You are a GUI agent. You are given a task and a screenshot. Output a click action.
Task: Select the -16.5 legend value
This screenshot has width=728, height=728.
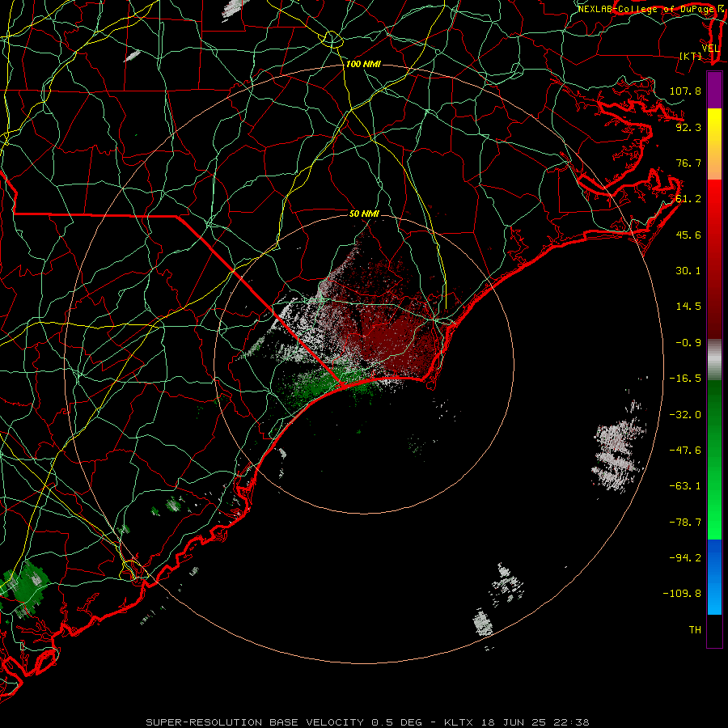click(x=685, y=379)
